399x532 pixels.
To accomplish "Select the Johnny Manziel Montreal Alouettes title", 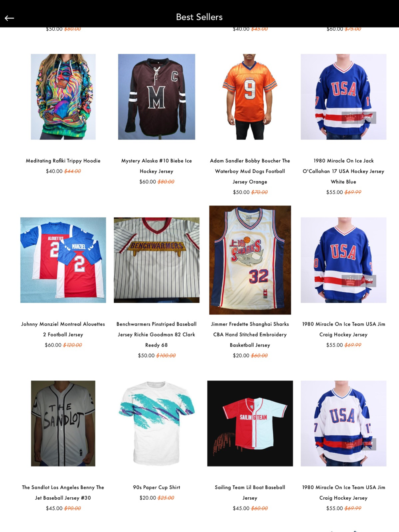I will 63,329.
